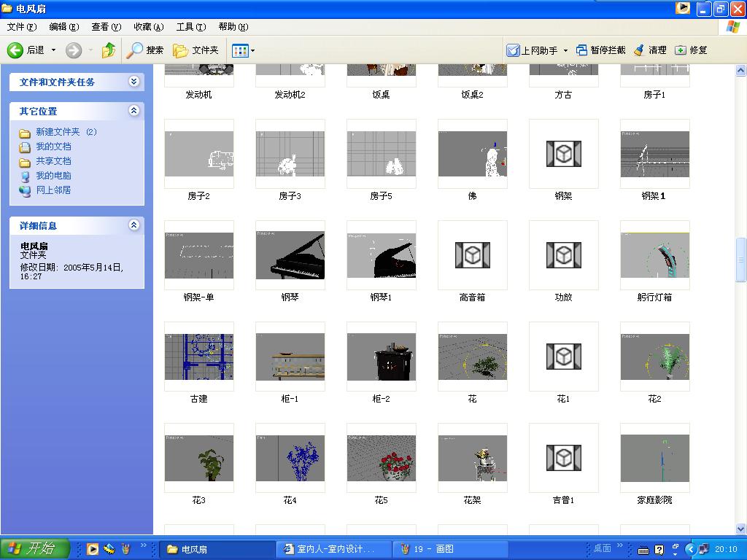Image resolution: width=747 pixels, height=560 pixels.
Task: Collapse the 其它位置 panel
Action: (134, 111)
